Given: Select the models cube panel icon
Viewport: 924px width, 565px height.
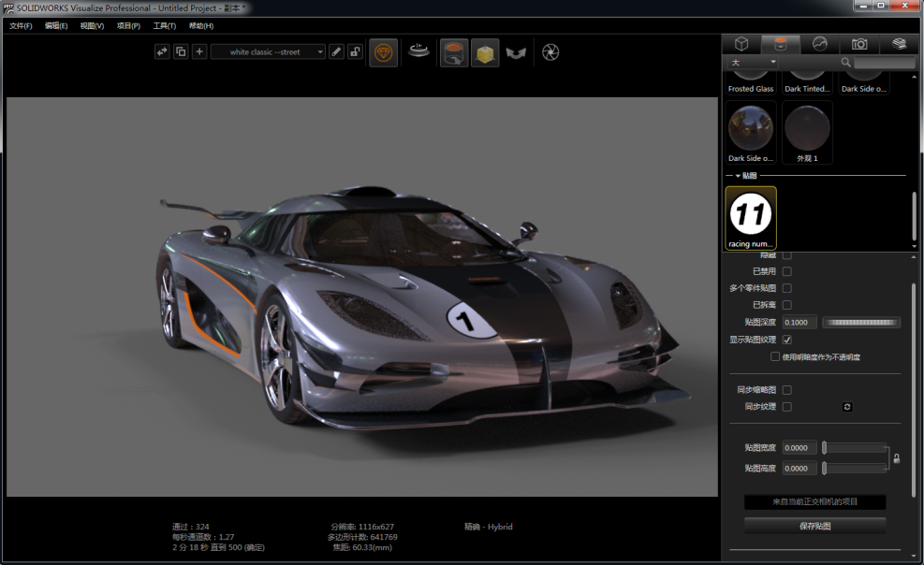Looking at the screenshot, I should point(742,44).
